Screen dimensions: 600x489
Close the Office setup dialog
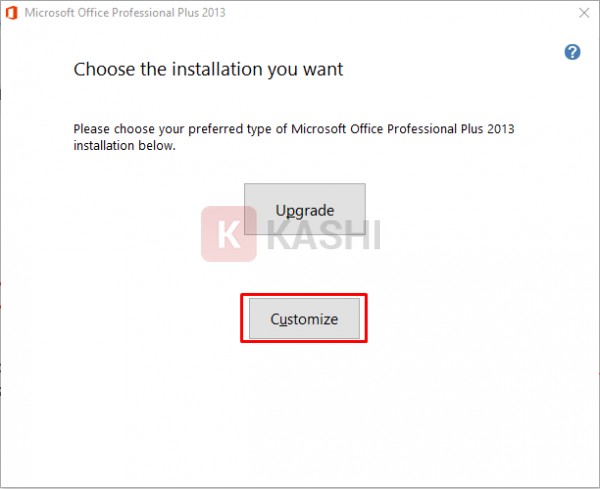(x=584, y=13)
